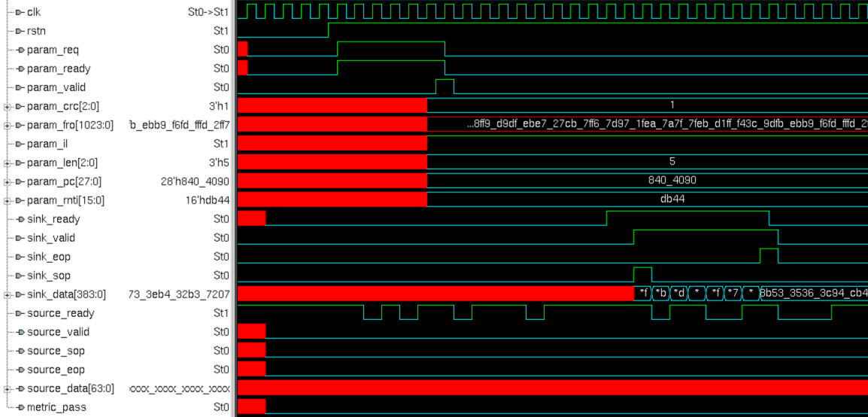Select the param_il signal
Image resolution: width=868 pixels, height=417 pixels.
[47, 144]
